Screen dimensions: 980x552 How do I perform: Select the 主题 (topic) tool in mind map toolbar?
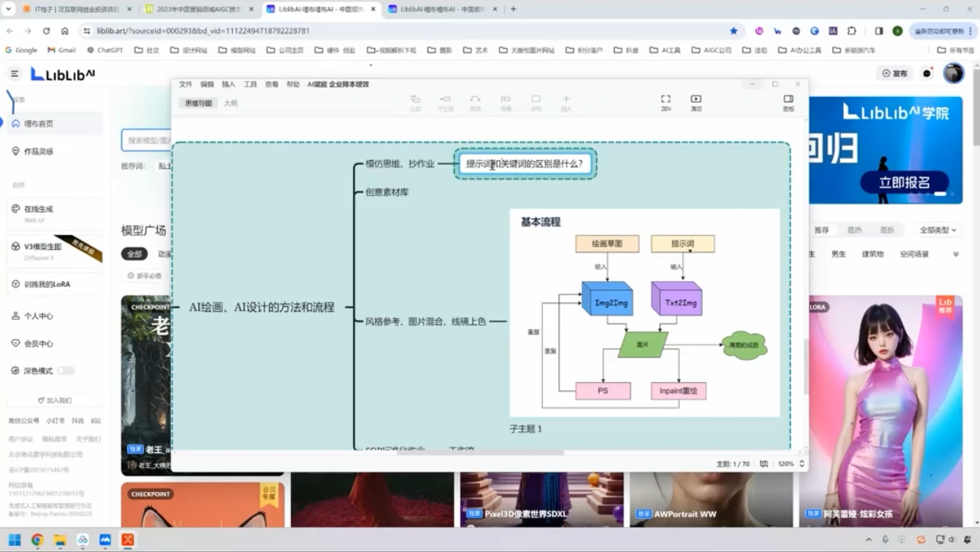point(416,100)
